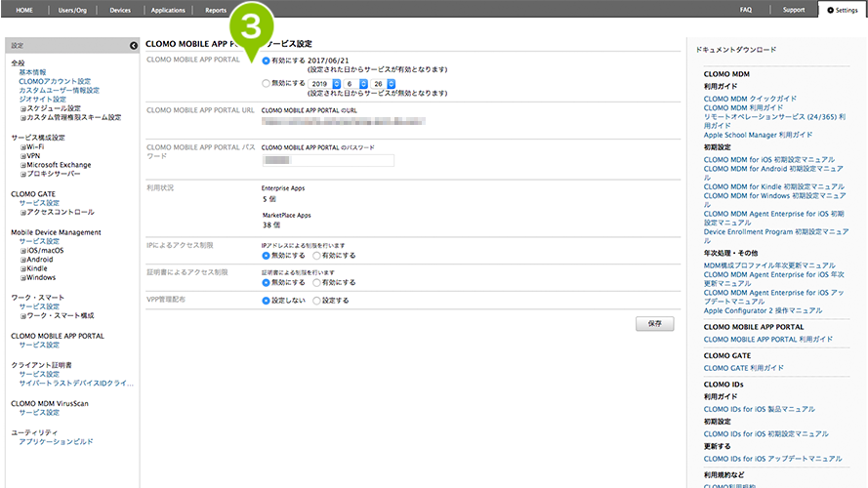868x488 pixels.
Task: Open ジオサイト設定 link
Action: (43, 99)
